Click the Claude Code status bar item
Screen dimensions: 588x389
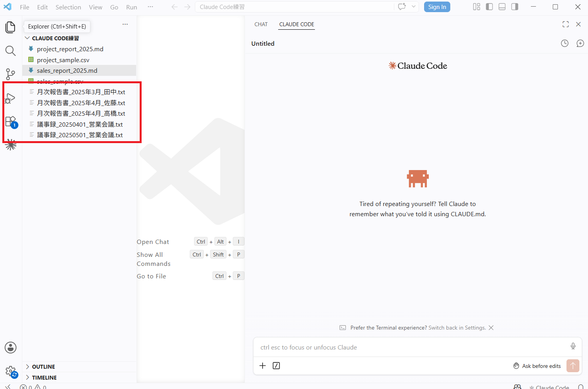click(x=549, y=387)
